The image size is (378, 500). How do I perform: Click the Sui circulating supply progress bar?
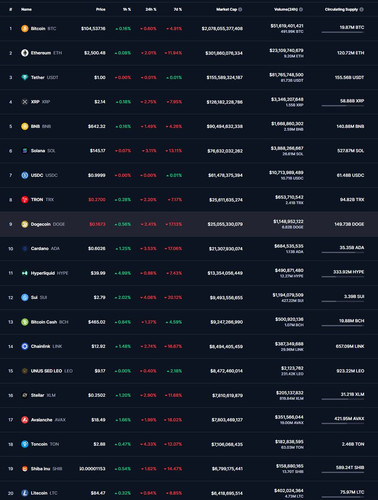pyautogui.click(x=343, y=301)
